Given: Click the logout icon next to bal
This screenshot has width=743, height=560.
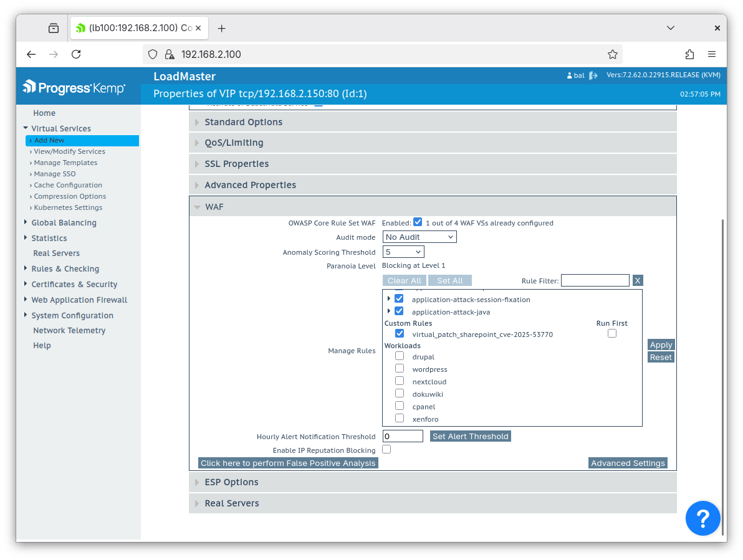Looking at the screenshot, I should (593, 75).
